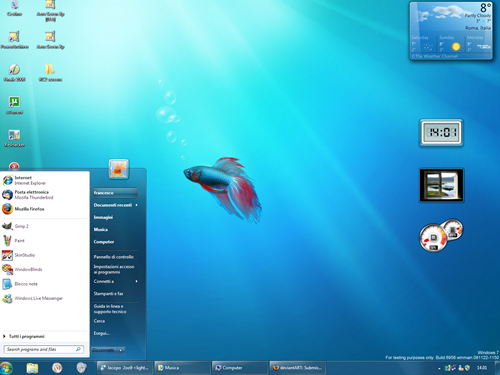The image size is (500, 375).
Task: Show hidden system tray icons
Action: (x=439, y=368)
